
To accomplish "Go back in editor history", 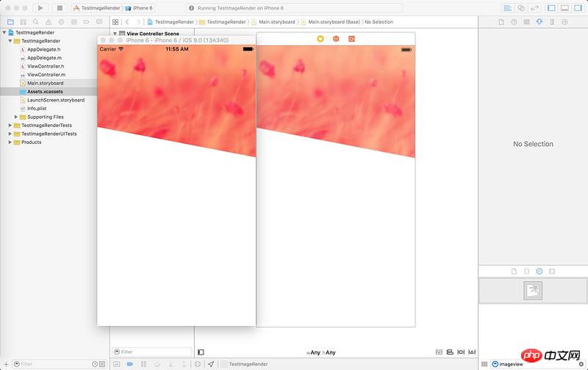I will 127,22.
